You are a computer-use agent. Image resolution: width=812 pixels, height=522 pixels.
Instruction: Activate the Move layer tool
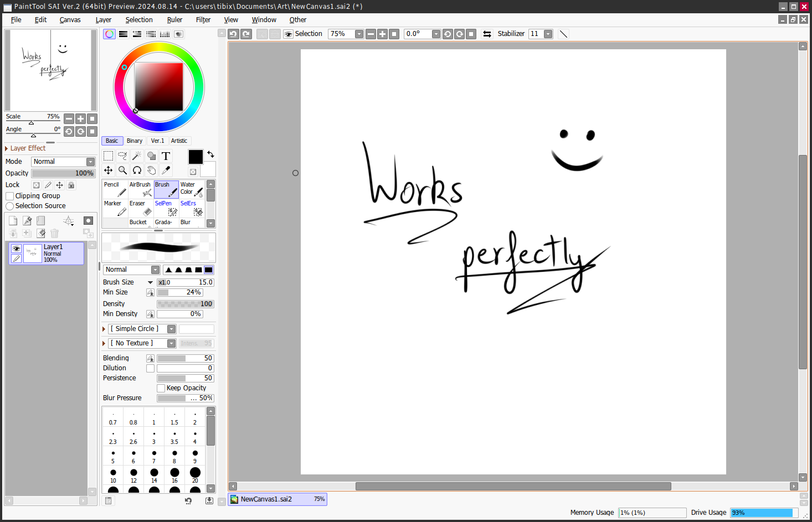pos(108,170)
